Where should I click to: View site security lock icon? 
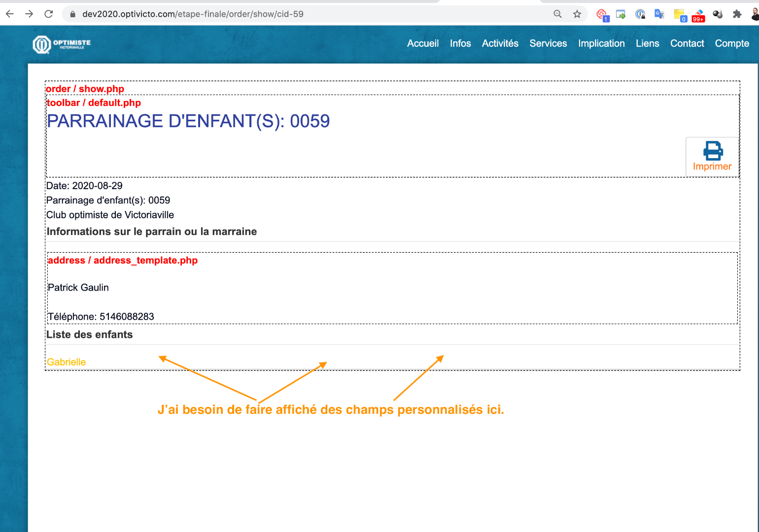coord(73,14)
